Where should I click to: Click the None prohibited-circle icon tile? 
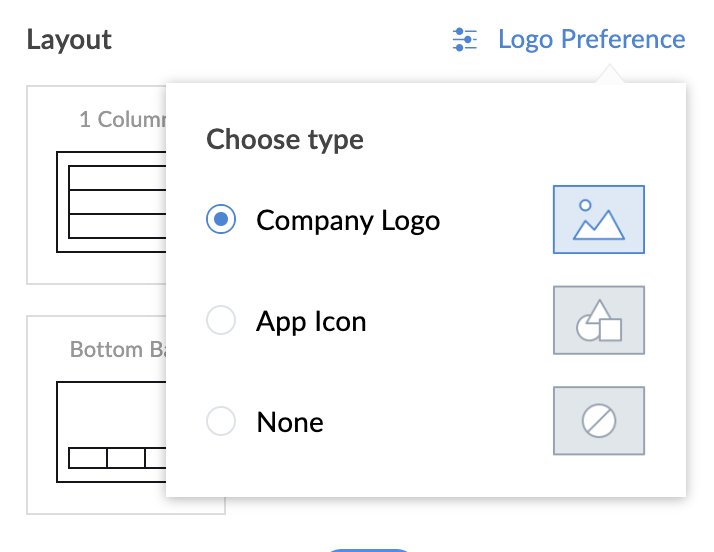(x=598, y=421)
